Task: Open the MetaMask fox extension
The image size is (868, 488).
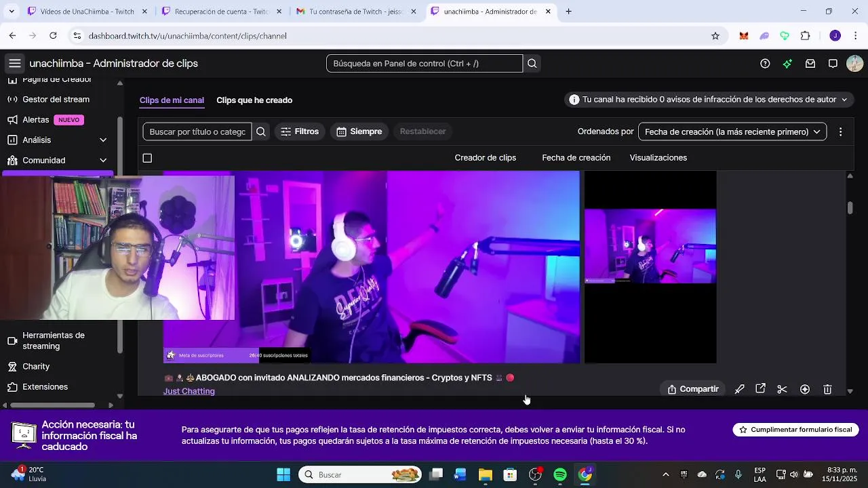Action: [744, 36]
